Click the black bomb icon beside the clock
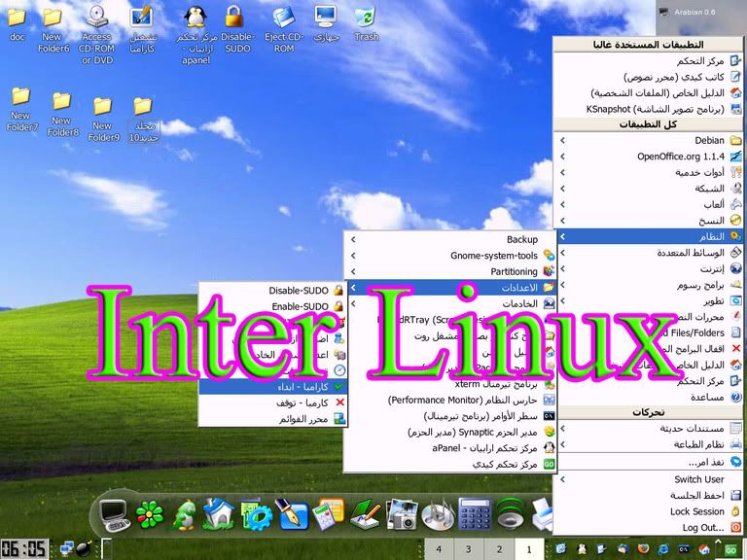747x560 pixels. click(x=84, y=549)
